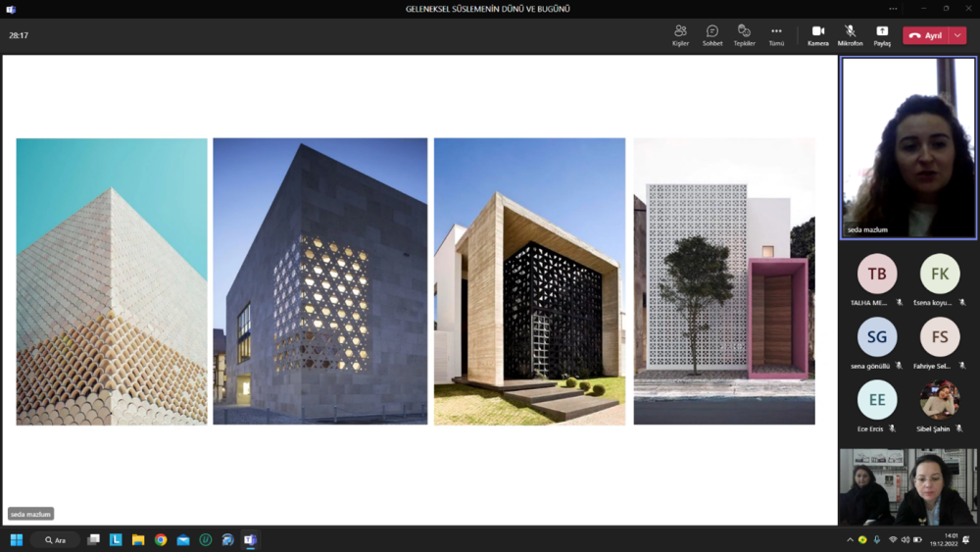This screenshot has width=980, height=552.
Task: Click the Mail app taskbar icon
Action: pyautogui.click(x=183, y=540)
